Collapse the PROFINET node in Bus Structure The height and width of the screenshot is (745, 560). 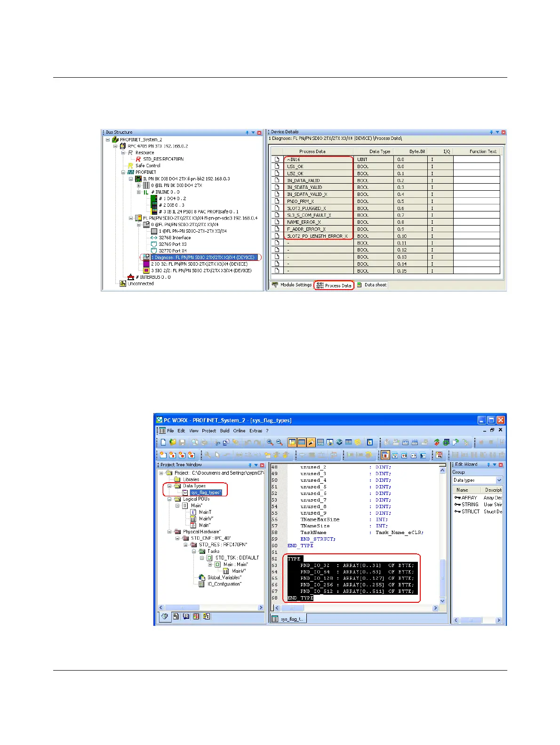click(123, 172)
